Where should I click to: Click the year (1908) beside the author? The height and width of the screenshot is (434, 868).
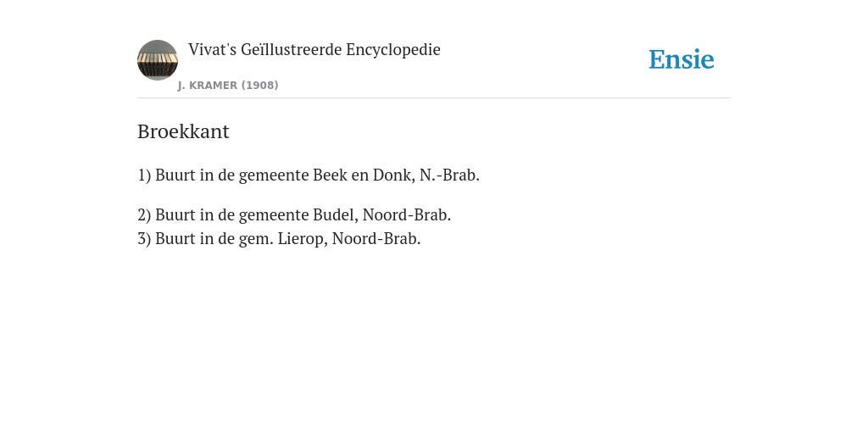(x=259, y=86)
